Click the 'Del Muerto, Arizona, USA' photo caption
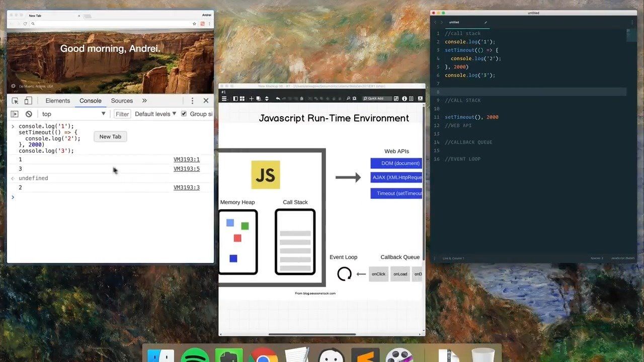Screen dimensions: 644x362 coord(36,86)
